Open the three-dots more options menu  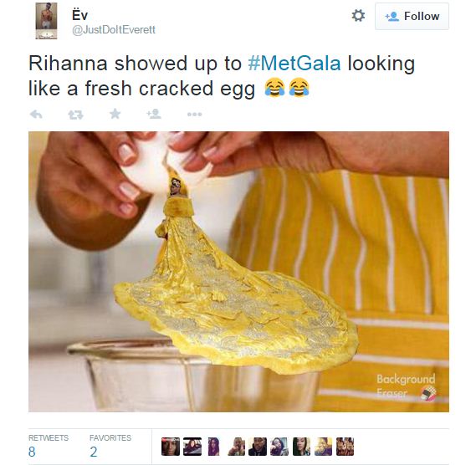coord(195,115)
